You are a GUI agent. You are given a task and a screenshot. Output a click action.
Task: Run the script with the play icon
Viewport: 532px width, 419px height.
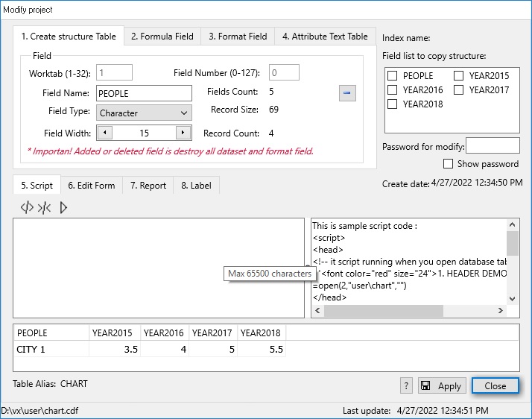[63, 207]
